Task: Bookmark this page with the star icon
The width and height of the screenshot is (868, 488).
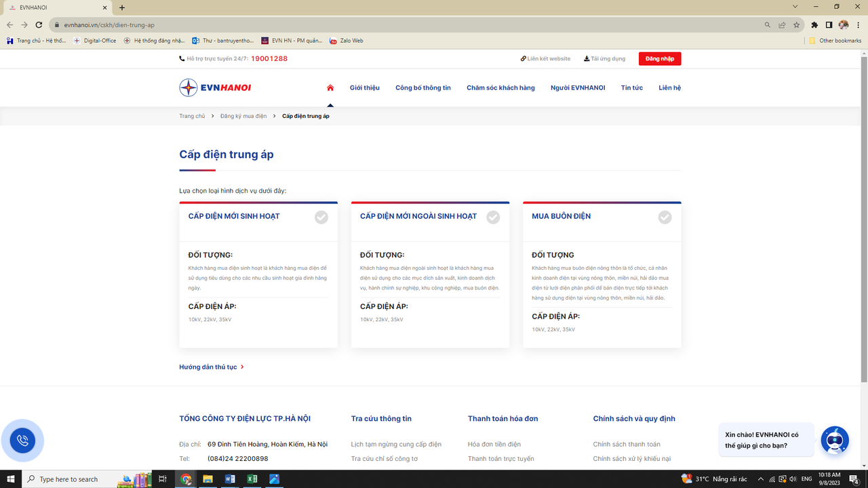Action: click(797, 25)
